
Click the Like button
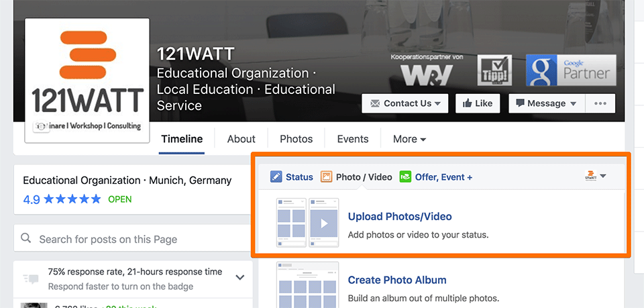click(478, 103)
